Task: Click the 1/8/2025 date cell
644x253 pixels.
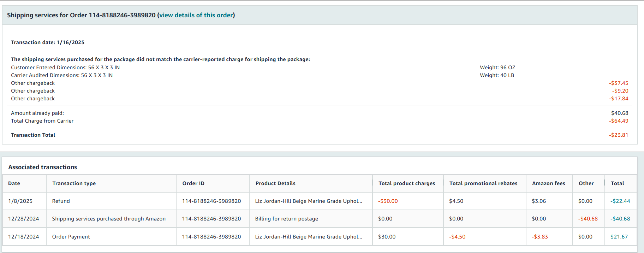Action: click(20, 201)
